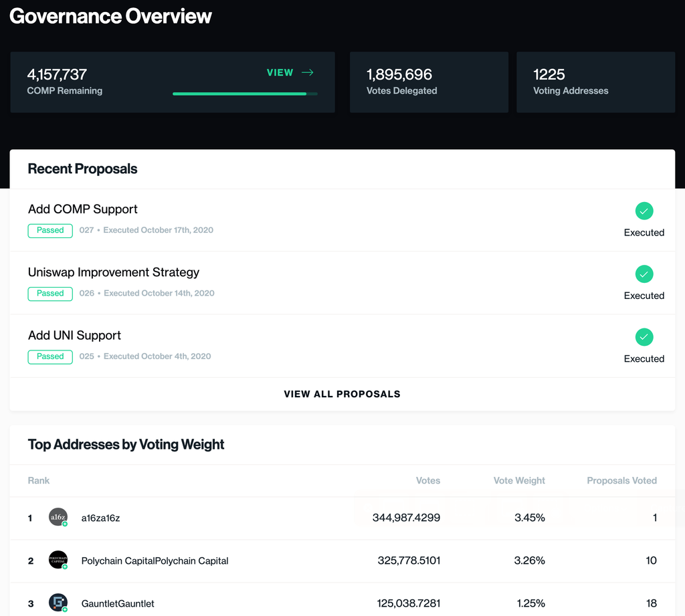Select the Polychain Capital address row name
Image resolution: width=685 pixels, height=616 pixels.
(x=155, y=560)
